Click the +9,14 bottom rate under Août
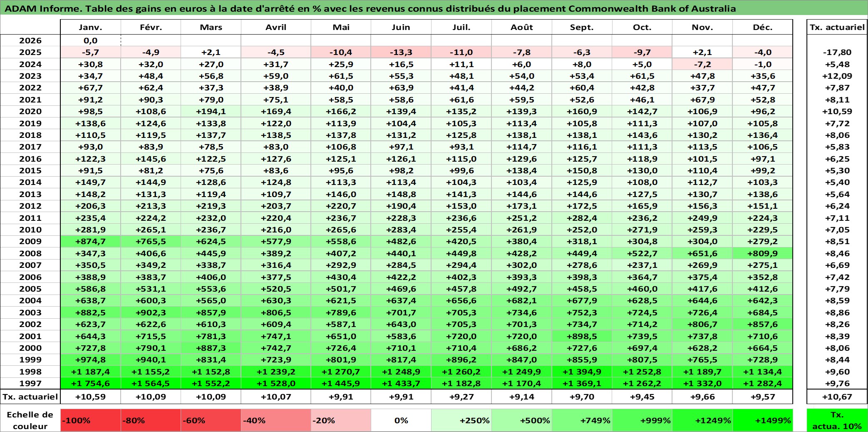Image resolution: width=868 pixels, height=432 pixels. [x=522, y=397]
